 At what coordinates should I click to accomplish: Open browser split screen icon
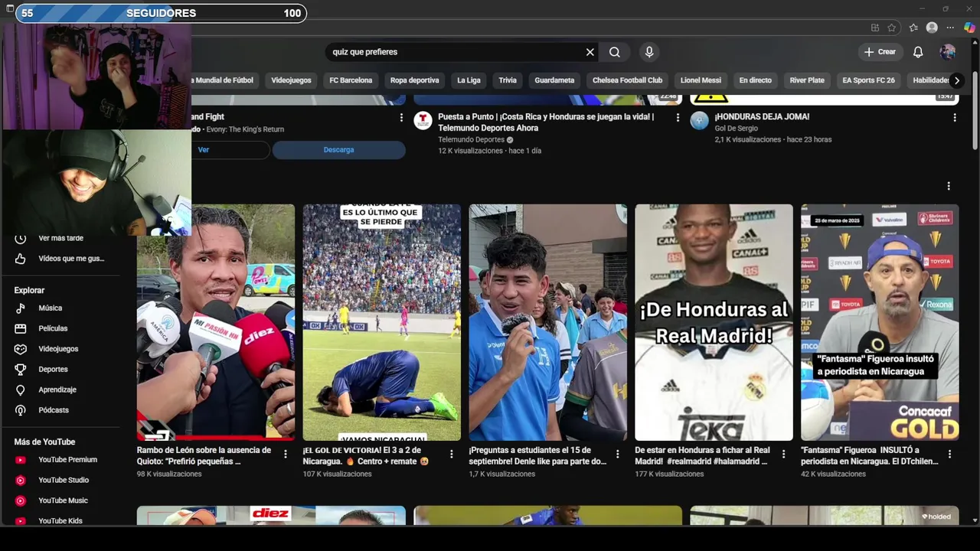(x=875, y=28)
